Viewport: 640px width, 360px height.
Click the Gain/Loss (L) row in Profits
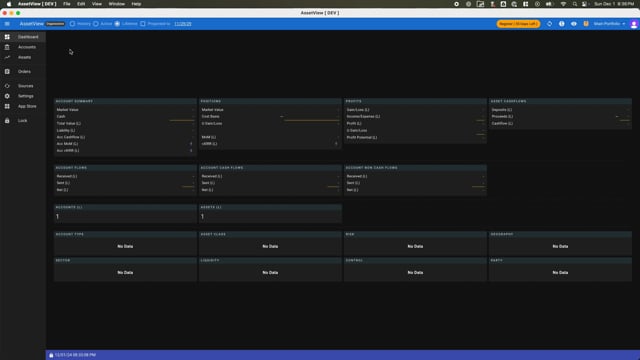click(x=415, y=110)
